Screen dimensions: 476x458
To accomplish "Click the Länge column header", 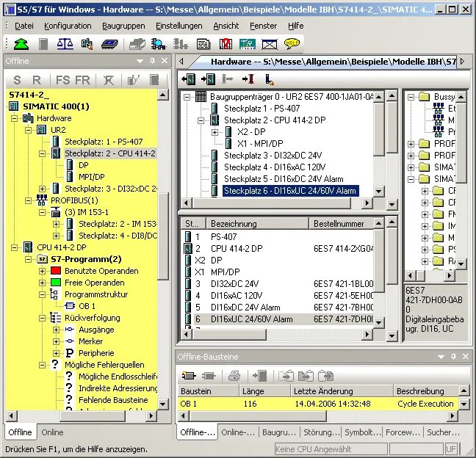I will [264, 391].
